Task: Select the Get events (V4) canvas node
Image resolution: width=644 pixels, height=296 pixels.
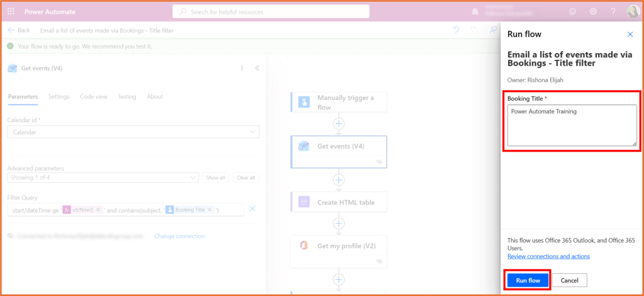Action: coord(339,152)
